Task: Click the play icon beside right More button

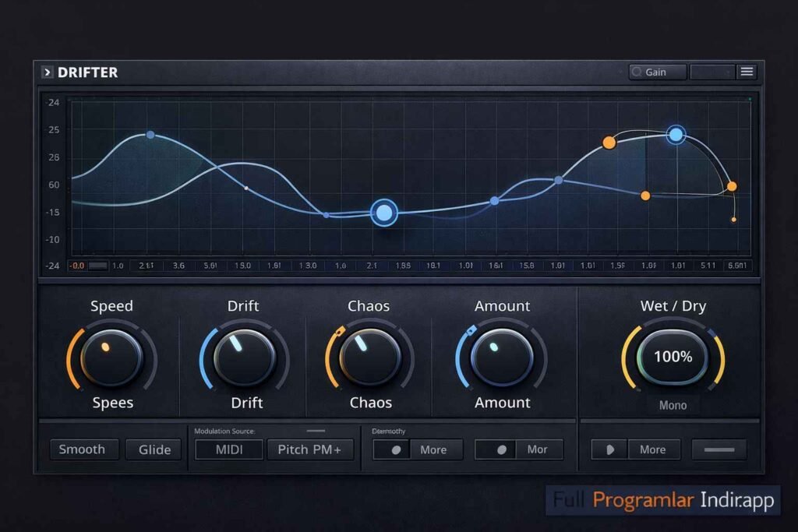Action: 609,449
